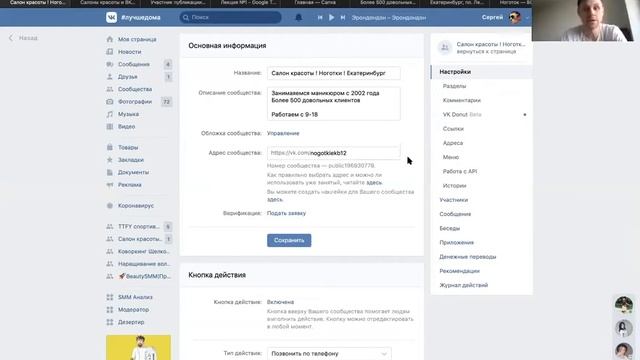Open Тип действия dropdown
This screenshot has width=640, height=360.
click(329, 353)
